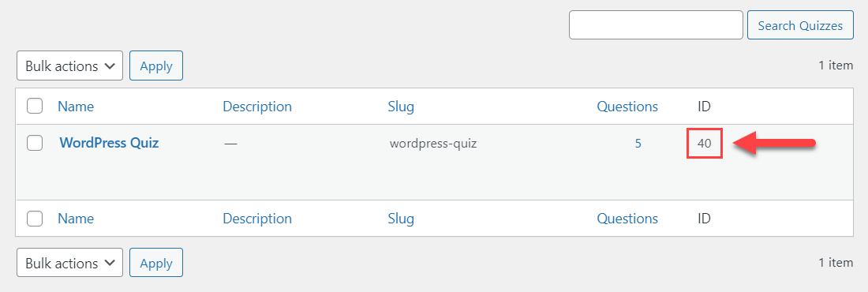Screen dimensions: 868x292
Task: Click the bottom Apply button
Action: [x=156, y=263]
